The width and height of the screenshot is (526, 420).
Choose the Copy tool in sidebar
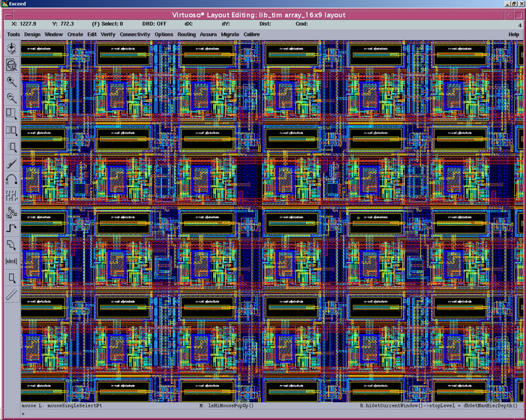11,131
